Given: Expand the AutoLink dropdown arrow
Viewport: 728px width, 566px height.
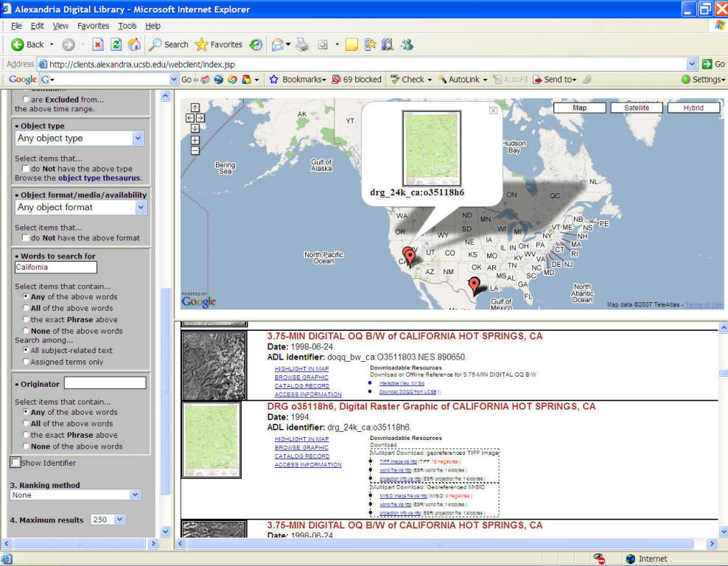Looking at the screenshot, I should click(485, 80).
